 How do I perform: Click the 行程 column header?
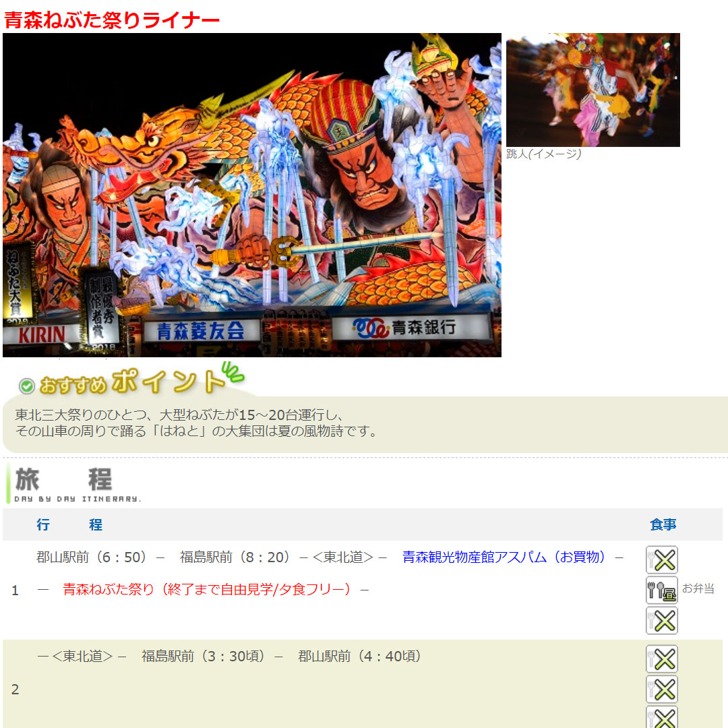tap(69, 524)
